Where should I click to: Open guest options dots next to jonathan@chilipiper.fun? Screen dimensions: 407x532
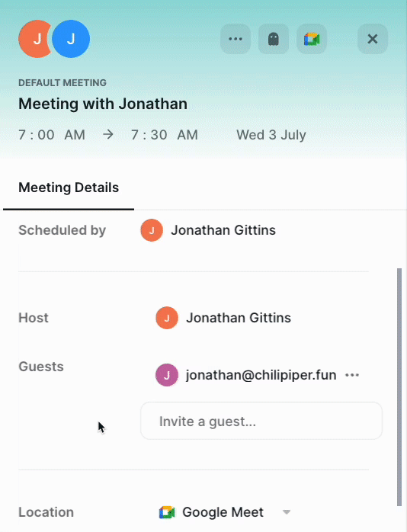352,375
